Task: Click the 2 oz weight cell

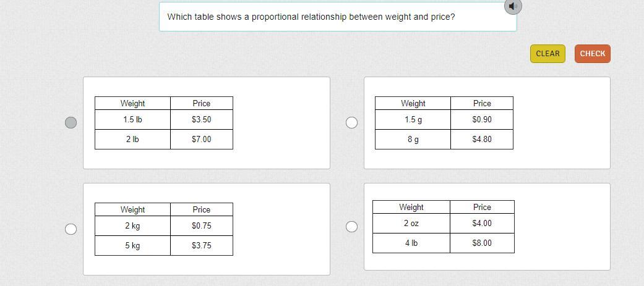Action: coord(411,223)
